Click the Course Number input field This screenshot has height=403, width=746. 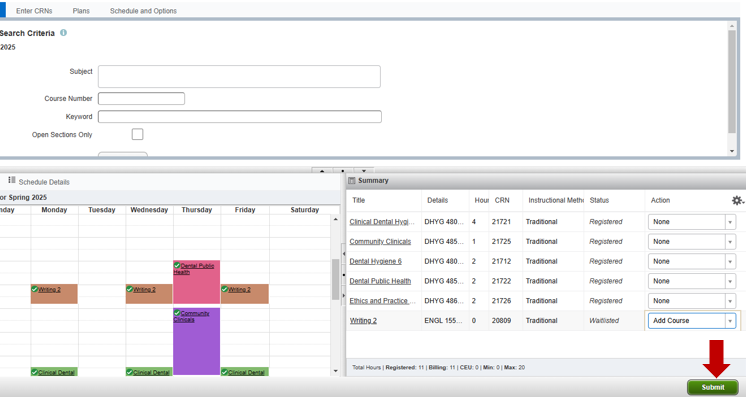click(141, 99)
